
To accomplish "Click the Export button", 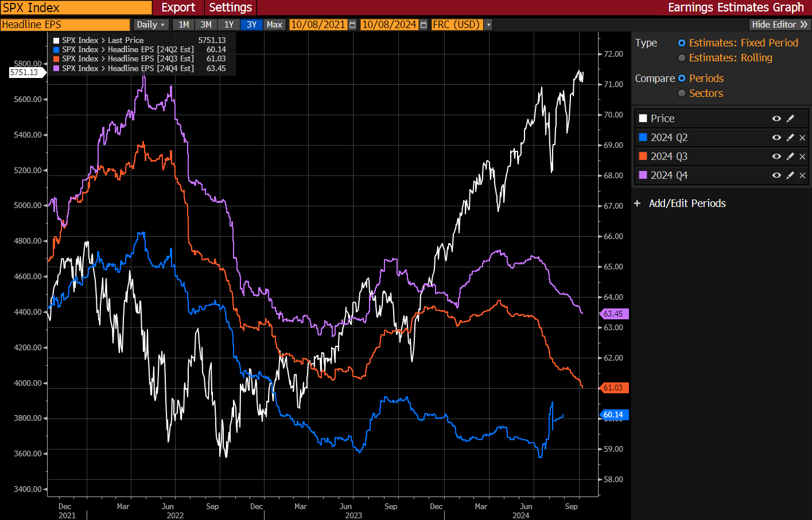I will tap(178, 8).
